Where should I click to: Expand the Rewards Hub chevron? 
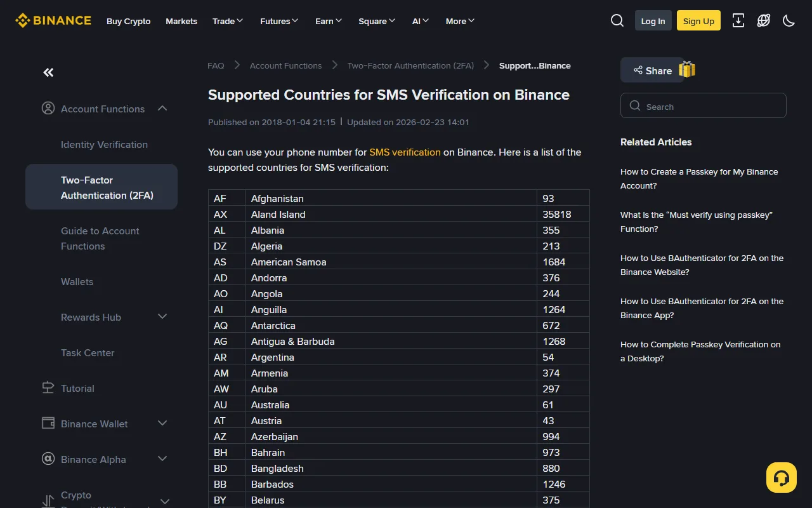click(x=162, y=316)
